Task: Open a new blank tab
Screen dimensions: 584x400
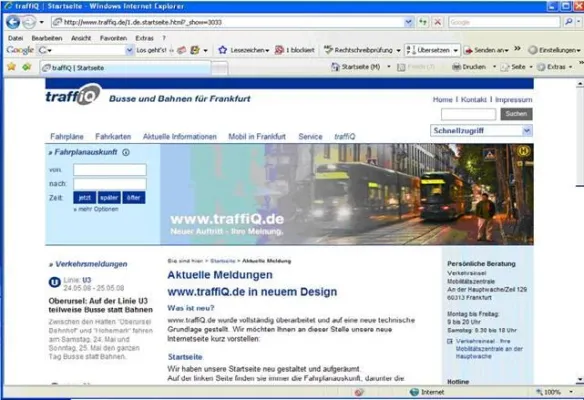Action: click(x=219, y=68)
